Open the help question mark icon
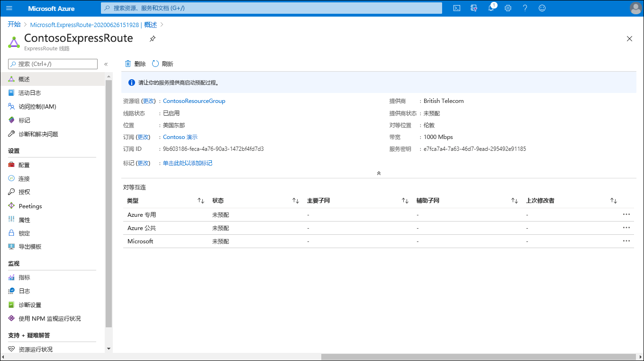Viewport: 644px width, 361px height. pos(525,8)
